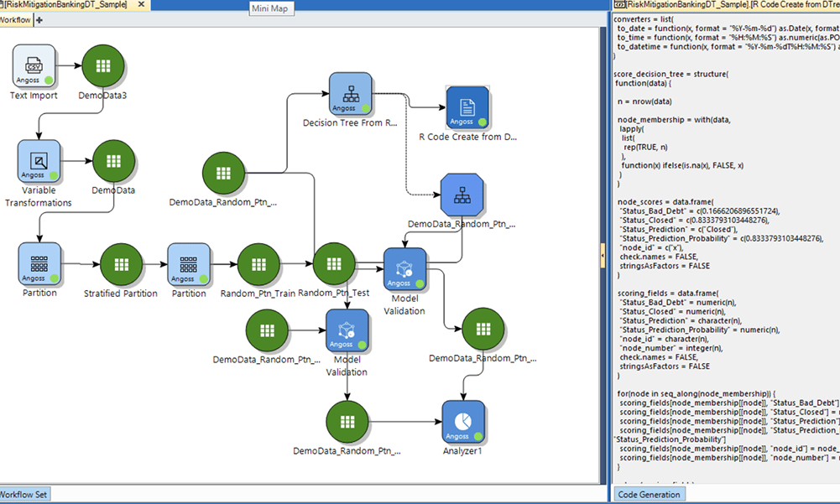Select the Decision Tree From R node
Image resolution: width=840 pixels, height=504 pixels.
pyautogui.click(x=351, y=94)
